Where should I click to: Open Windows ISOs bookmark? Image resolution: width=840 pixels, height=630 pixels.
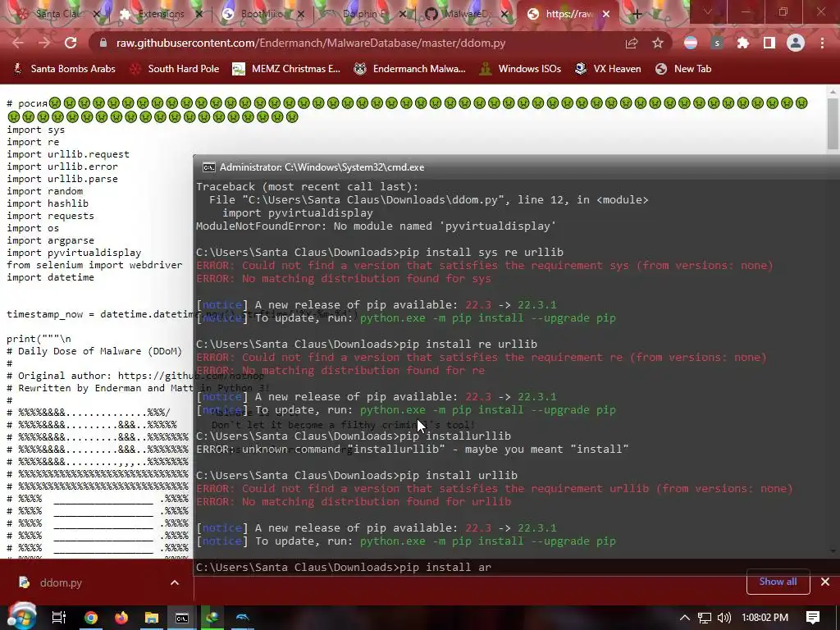click(520, 69)
